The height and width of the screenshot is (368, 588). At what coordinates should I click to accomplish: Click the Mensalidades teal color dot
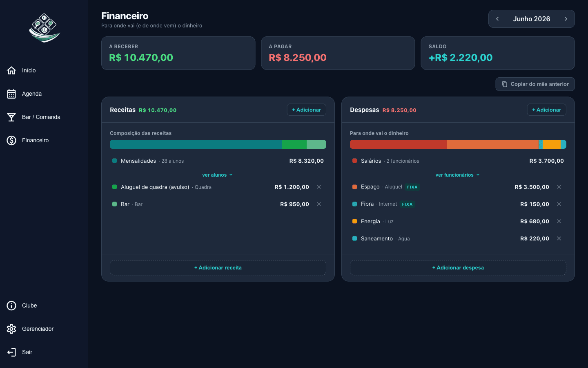click(x=115, y=161)
